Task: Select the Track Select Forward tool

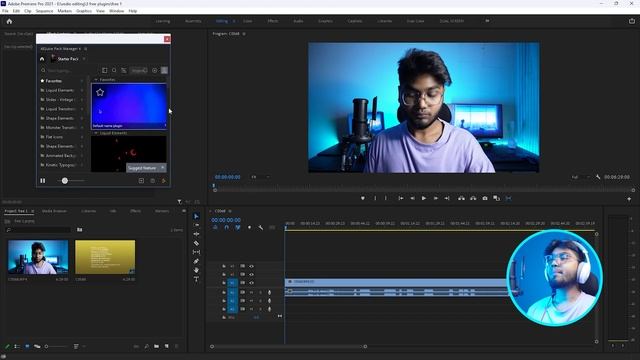Action: [x=196, y=225]
